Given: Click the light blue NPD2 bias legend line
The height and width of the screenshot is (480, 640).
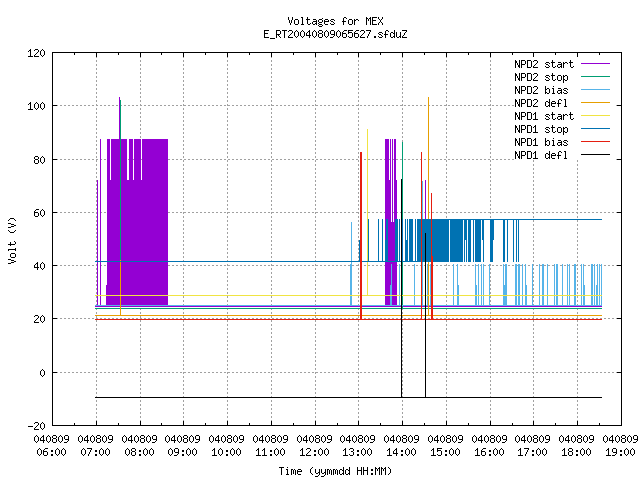Looking at the screenshot, I should pyautogui.click(x=596, y=89).
